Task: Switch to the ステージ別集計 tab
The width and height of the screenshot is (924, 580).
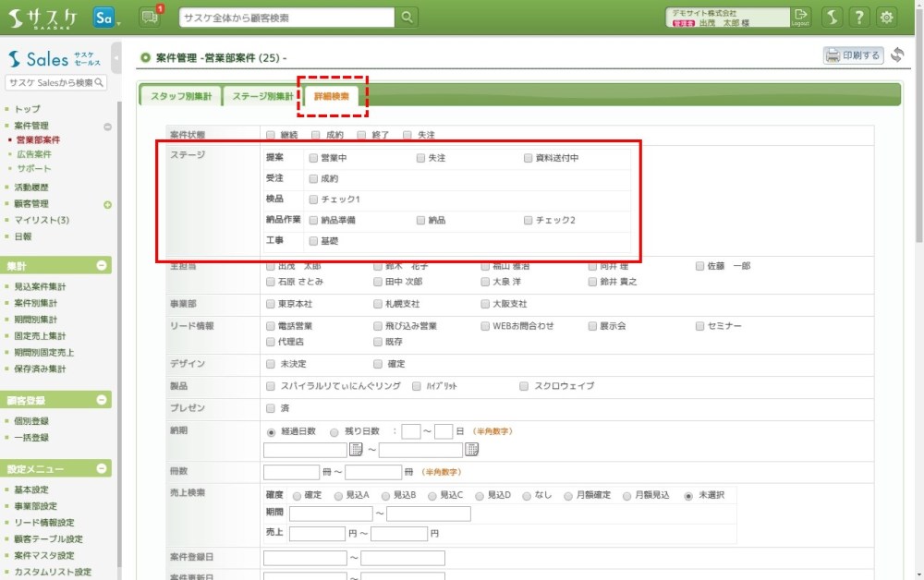Action: 261,96
